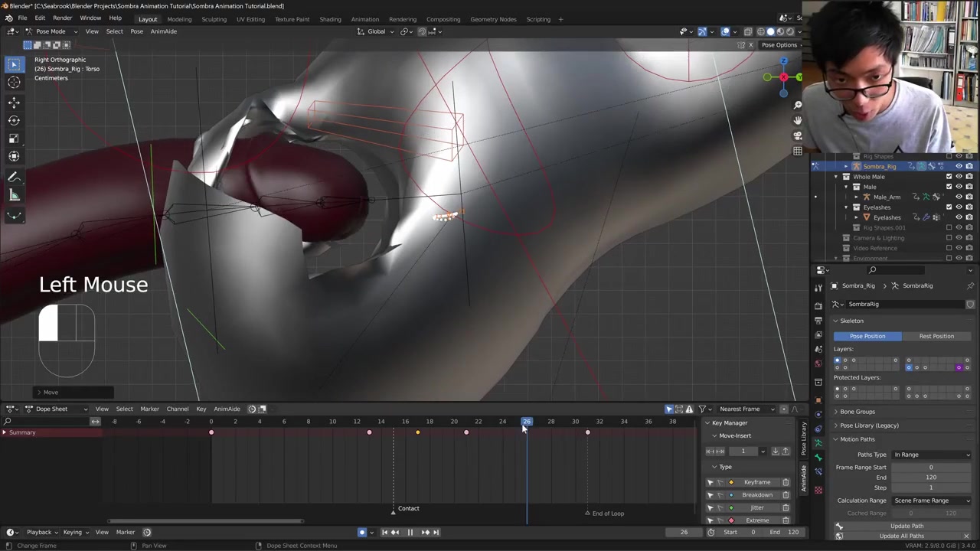The height and width of the screenshot is (551, 980).
Task: Activate the Measure tool
Action: tap(14, 195)
